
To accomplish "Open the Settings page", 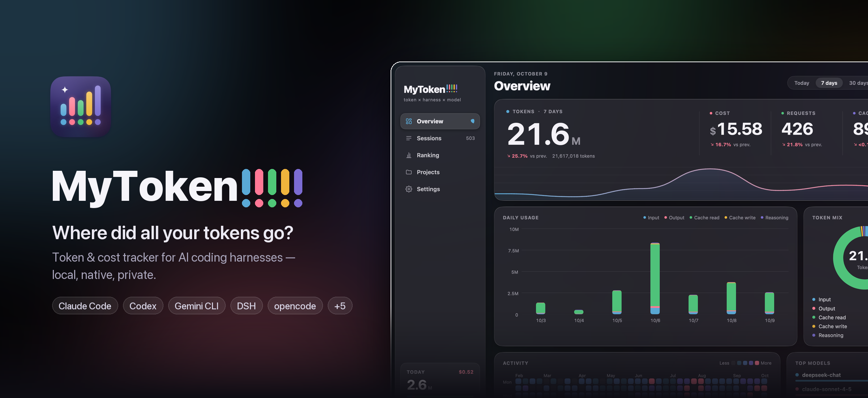I will pyautogui.click(x=440, y=189).
